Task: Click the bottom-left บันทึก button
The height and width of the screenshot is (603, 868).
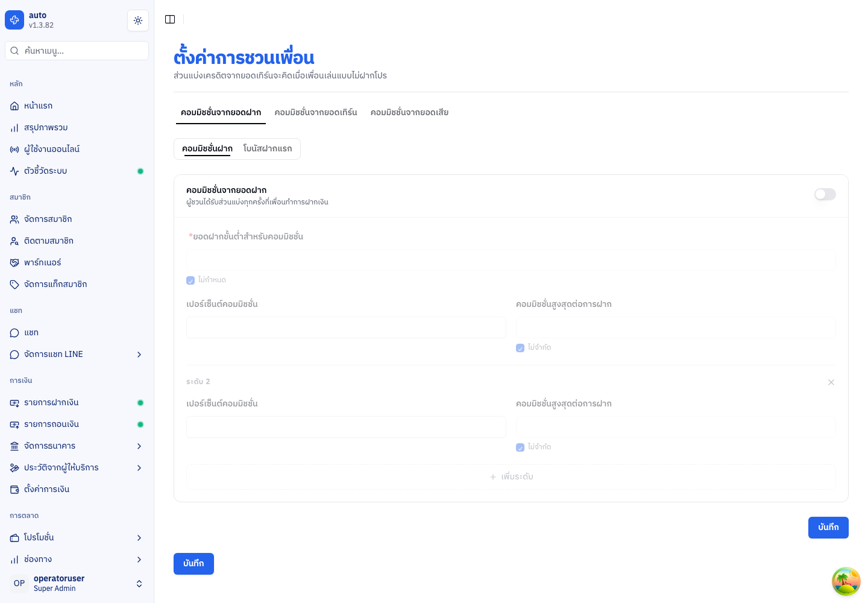Action: (193, 564)
